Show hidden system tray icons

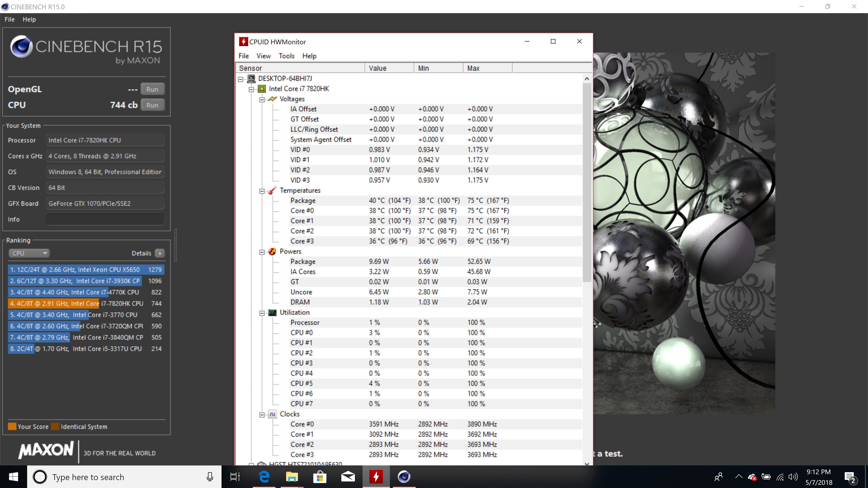coord(739,476)
